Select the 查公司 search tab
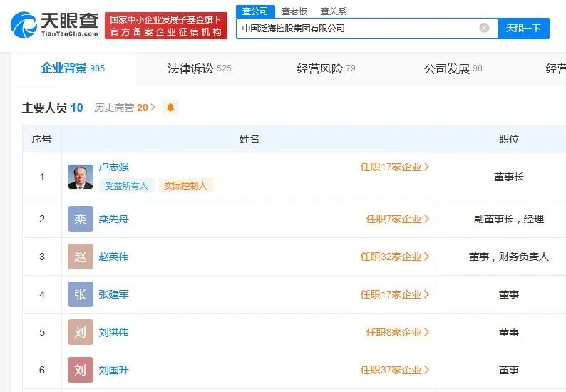The height and width of the screenshot is (392, 566). point(255,11)
